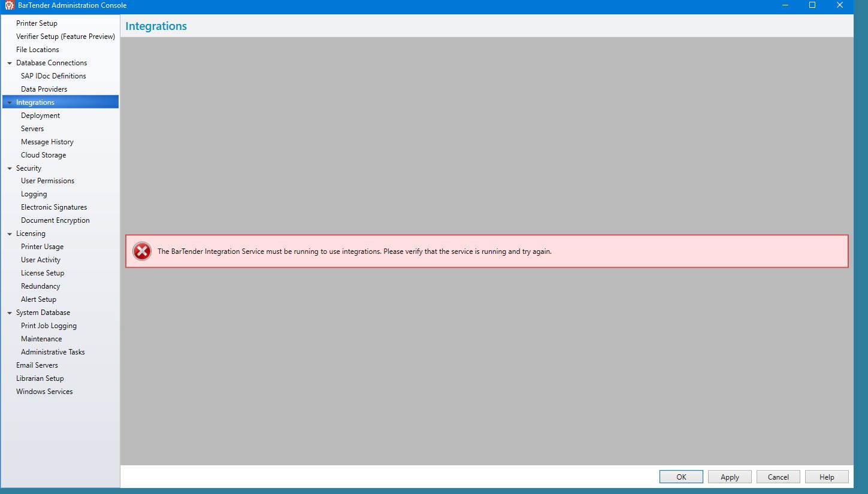Go to Data Providers

[x=44, y=89]
